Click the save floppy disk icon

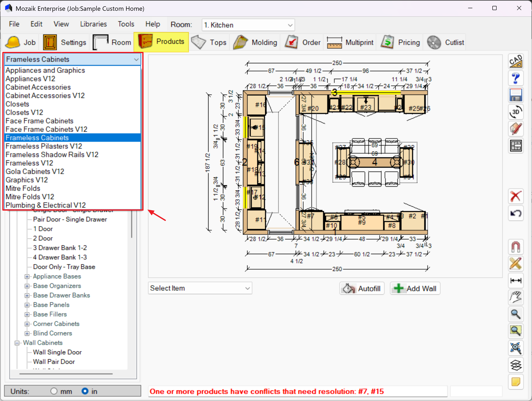click(x=516, y=95)
